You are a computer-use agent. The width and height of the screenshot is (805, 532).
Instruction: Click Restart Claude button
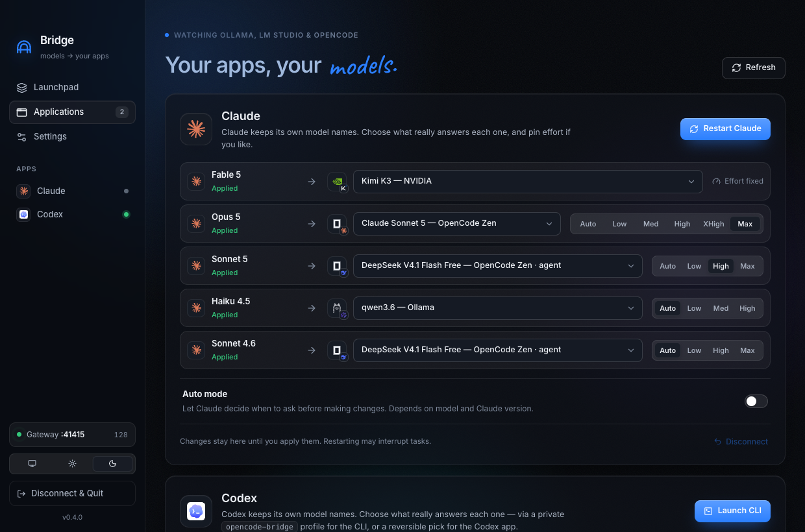click(x=725, y=128)
